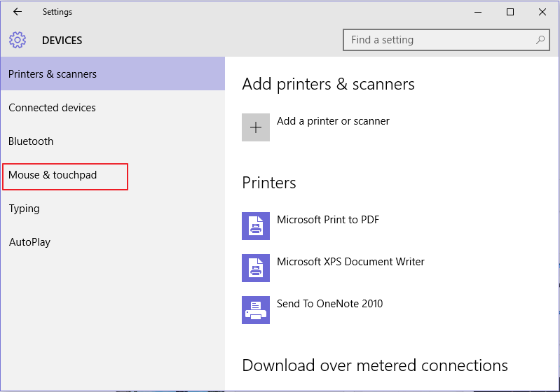Screen dimensions: 560x392
Task: Click the 'Add a printer or scanner' label
Action: 333,121
